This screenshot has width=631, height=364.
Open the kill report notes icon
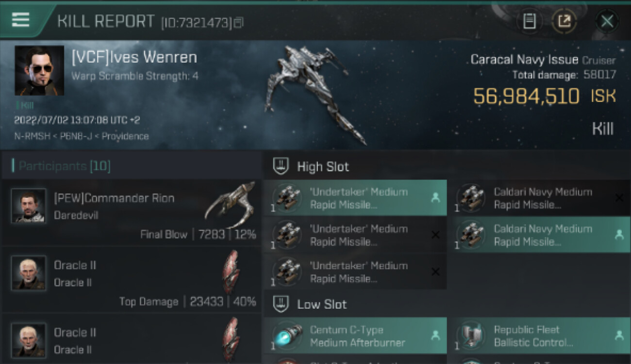click(x=530, y=21)
